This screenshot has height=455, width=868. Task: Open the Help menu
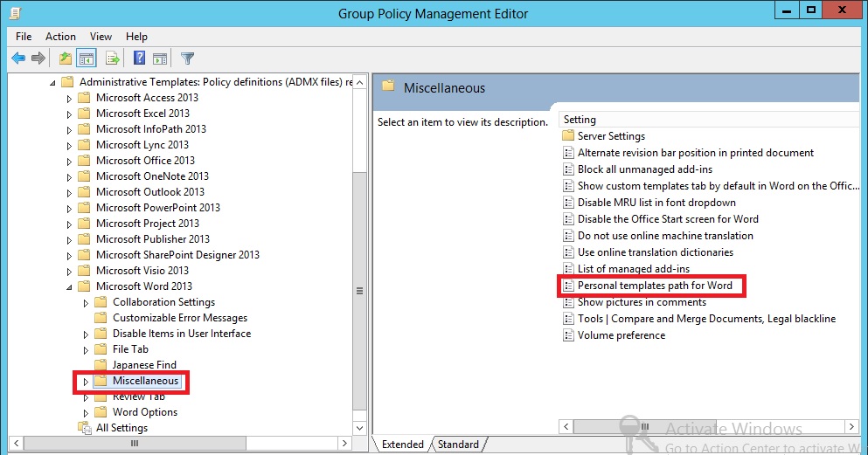click(x=136, y=37)
